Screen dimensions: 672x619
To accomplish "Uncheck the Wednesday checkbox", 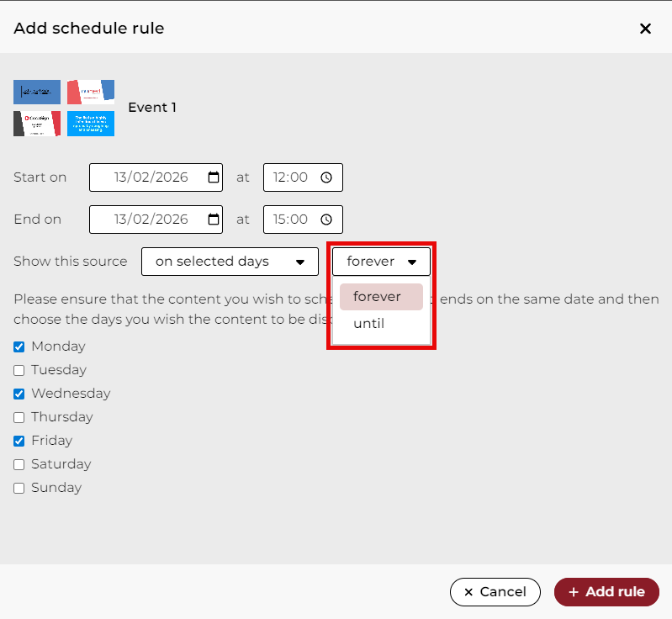I will tap(19, 394).
